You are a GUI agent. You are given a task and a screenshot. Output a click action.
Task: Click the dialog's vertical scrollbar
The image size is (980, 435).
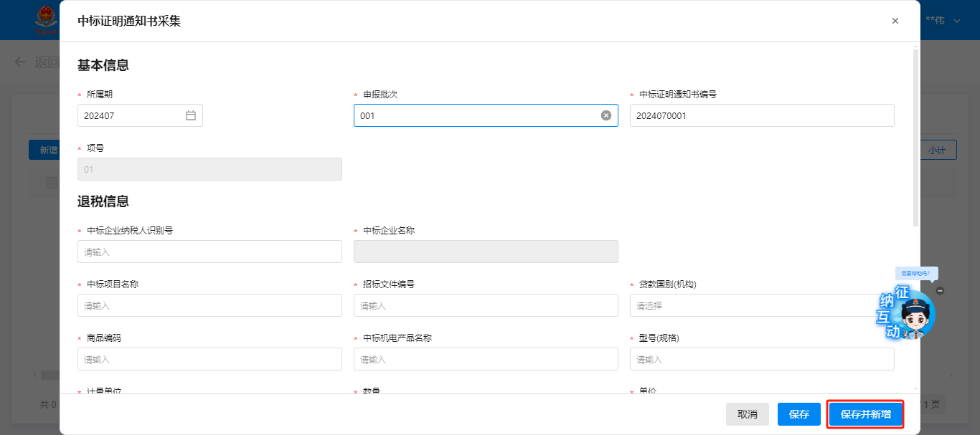[915, 136]
